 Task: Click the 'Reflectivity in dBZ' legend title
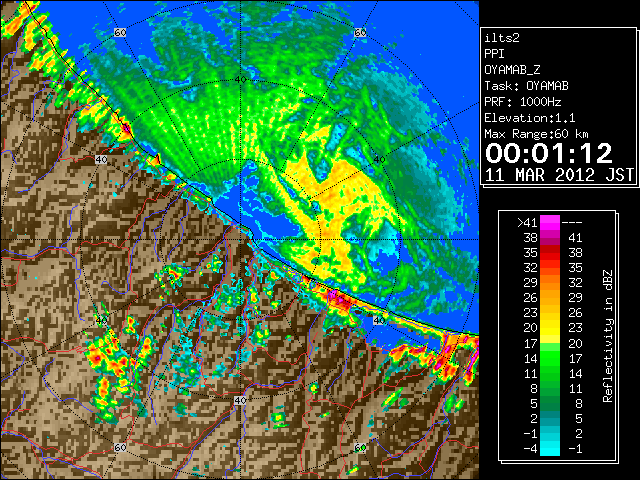[x=608, y=336]
